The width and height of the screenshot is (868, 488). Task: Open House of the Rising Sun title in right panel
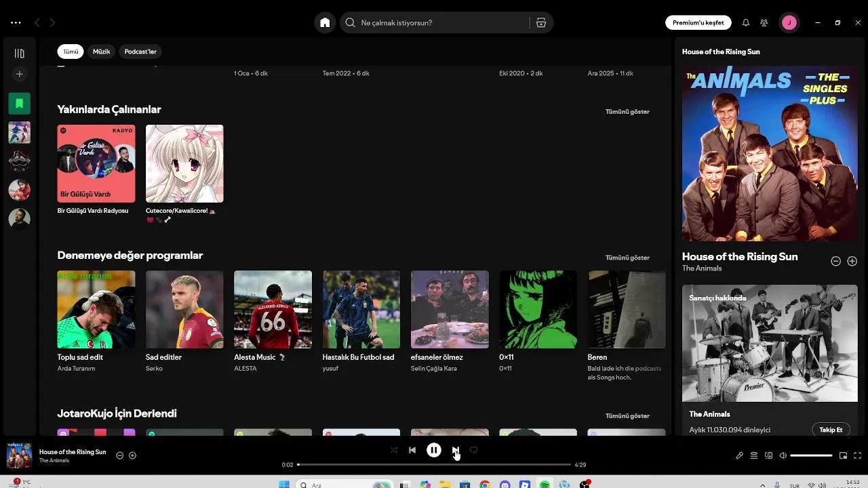point(740,256)
